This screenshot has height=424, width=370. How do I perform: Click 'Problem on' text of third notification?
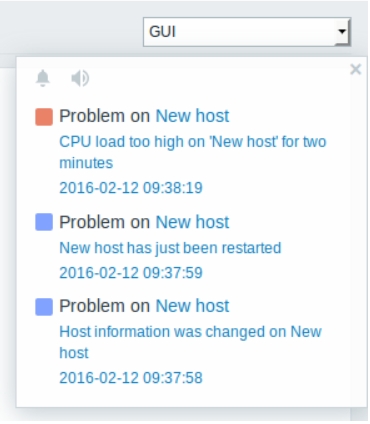pyautogui.click(x=105, y=306)
